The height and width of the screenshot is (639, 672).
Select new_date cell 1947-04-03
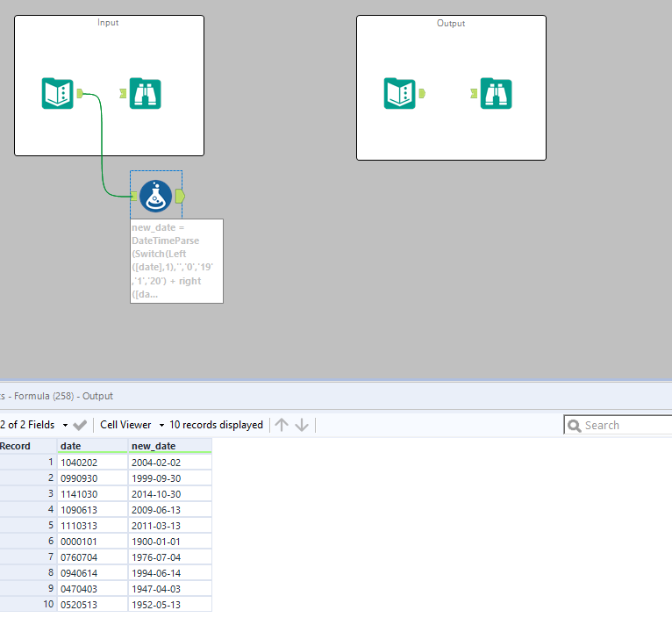pos(170,589)
